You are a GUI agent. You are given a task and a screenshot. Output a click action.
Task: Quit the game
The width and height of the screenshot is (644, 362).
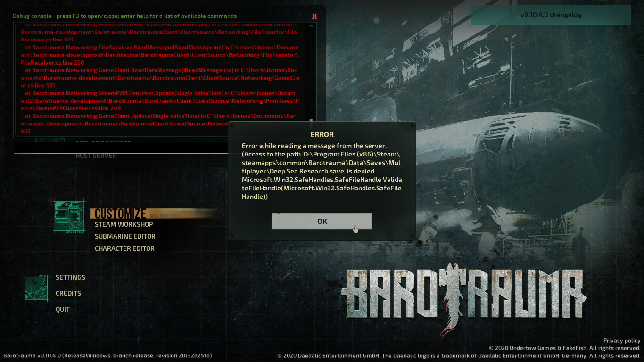(x=63, y=309)
